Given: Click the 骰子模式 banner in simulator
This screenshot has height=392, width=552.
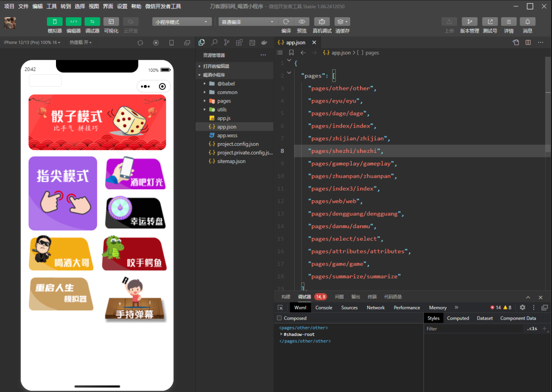Looking at the screenshot, I should coord(97,122).
